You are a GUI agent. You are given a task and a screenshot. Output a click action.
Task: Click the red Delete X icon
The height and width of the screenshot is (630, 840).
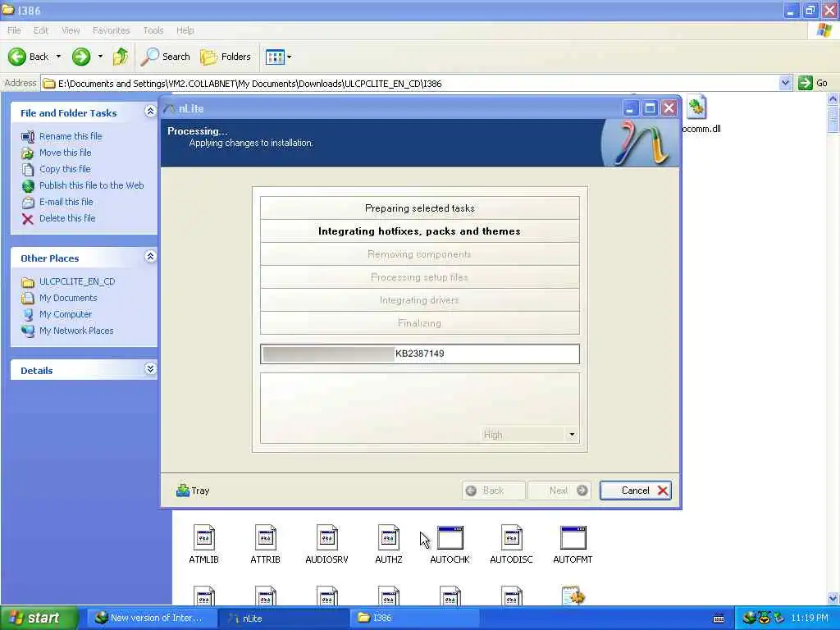click(x=27, y=218)
